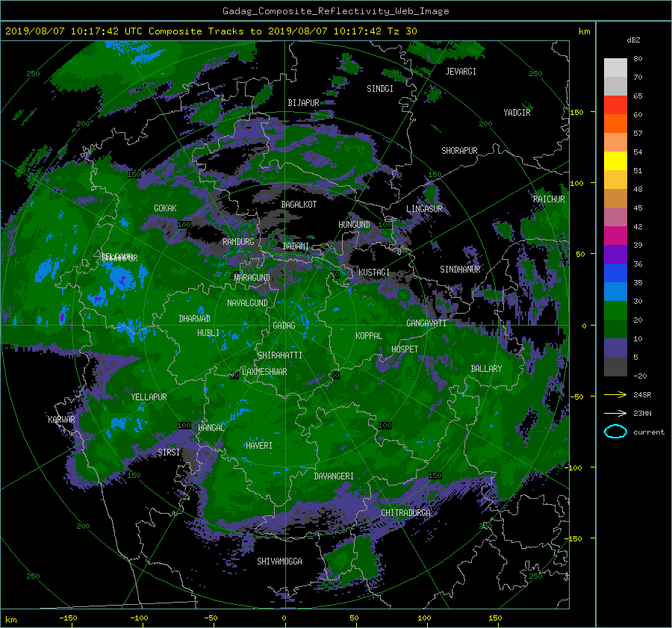Click the cyan current ellipse icon
The image size is (672, 628).
(x=615, y=432)
